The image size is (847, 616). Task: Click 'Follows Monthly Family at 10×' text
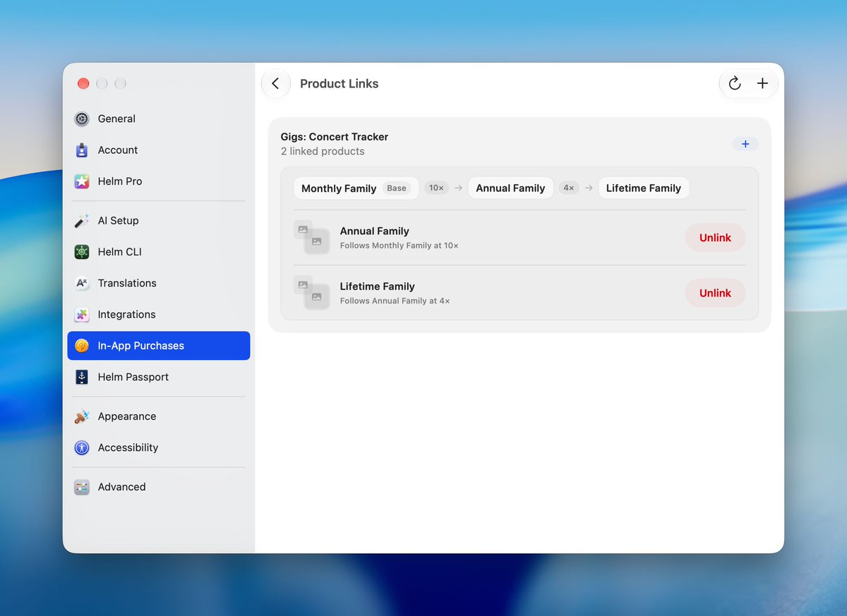tap(400, 246)
